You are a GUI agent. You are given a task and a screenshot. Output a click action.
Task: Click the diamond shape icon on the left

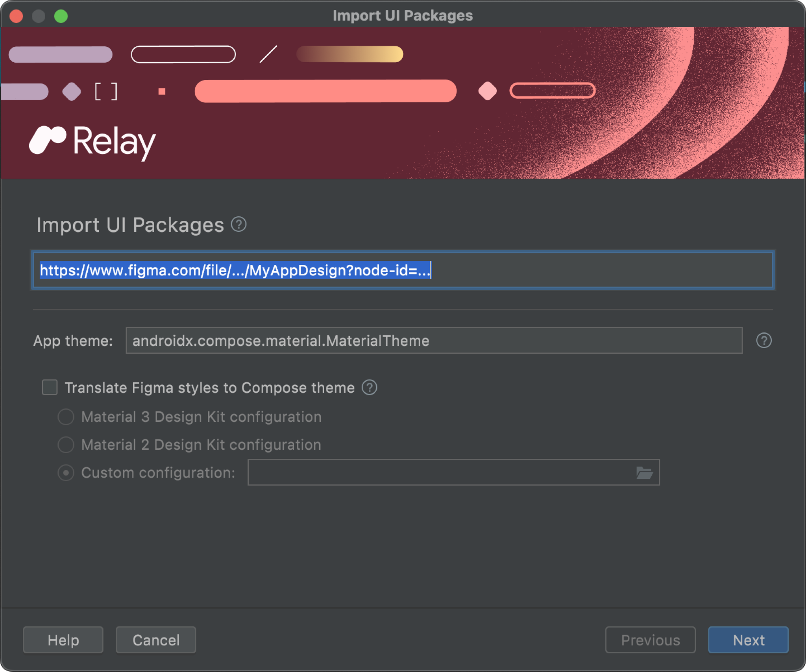[72, 90]
